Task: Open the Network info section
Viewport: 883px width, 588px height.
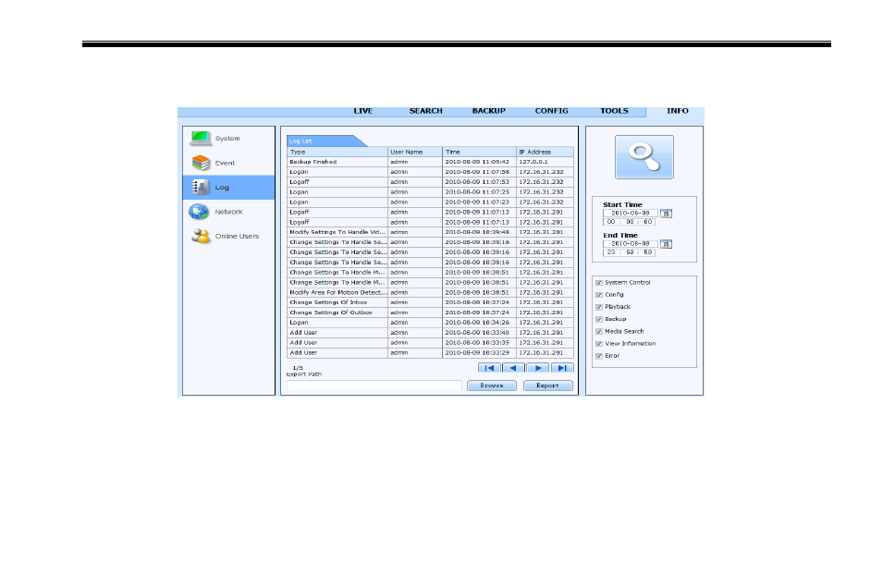Action: pyautogui.click(x=228, y=212)
